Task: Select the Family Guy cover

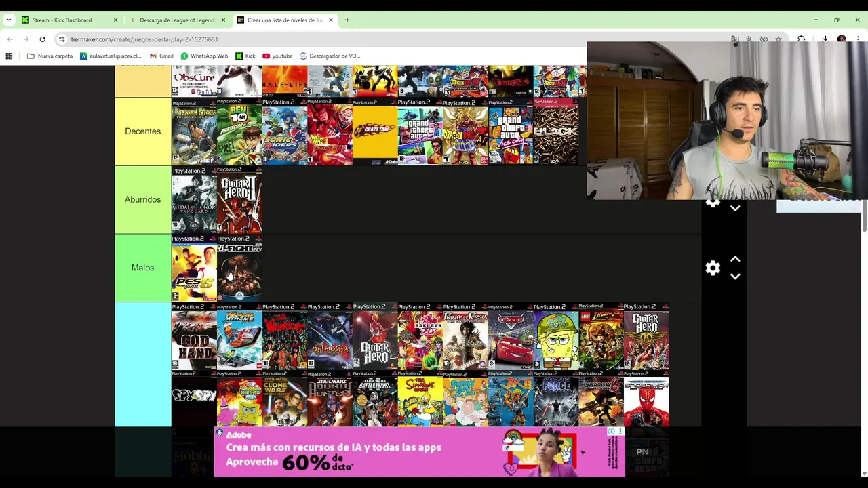Action: (465, 399)
